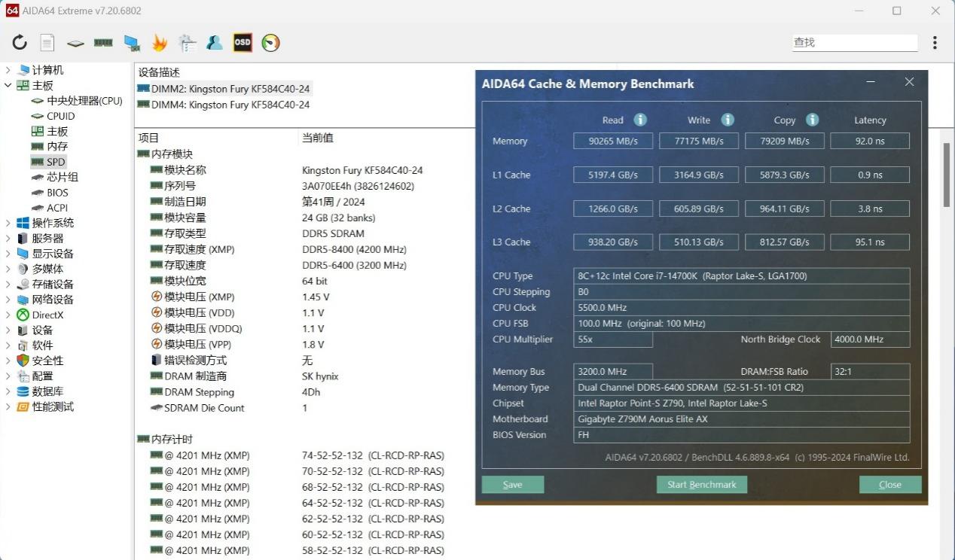955x560 pixels.
Task: Click Start Benchmark button
Action: 702,485
